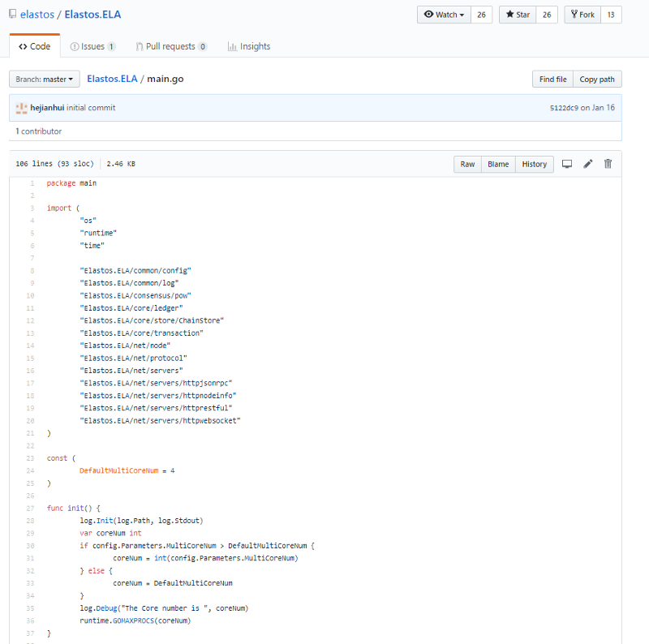649x644 pixels.
Task: Open the file History
Action: tap(534, 165)
